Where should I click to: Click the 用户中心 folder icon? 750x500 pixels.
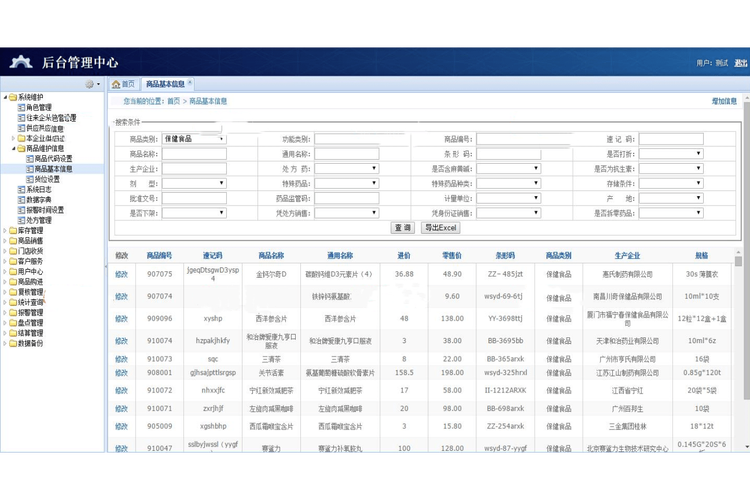[13, 272]
